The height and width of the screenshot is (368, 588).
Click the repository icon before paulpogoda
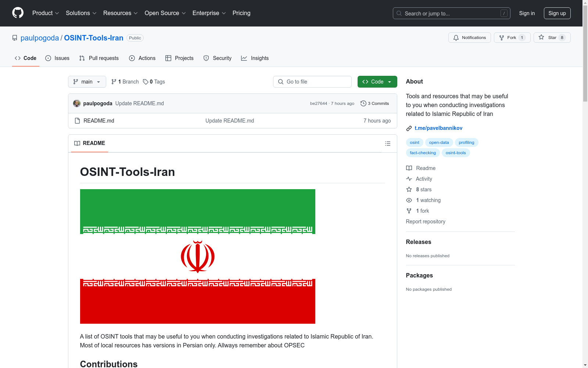[15, 38]
